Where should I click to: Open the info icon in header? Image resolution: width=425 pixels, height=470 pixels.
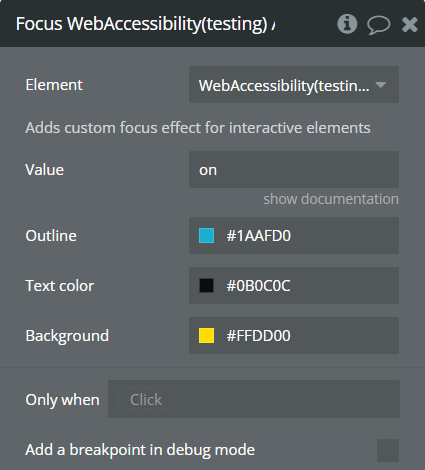click(x=347, y=24)
